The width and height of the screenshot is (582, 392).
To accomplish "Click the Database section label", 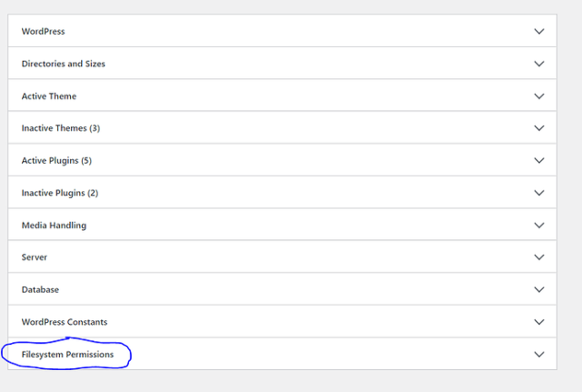I will click(x=40, y=290).
